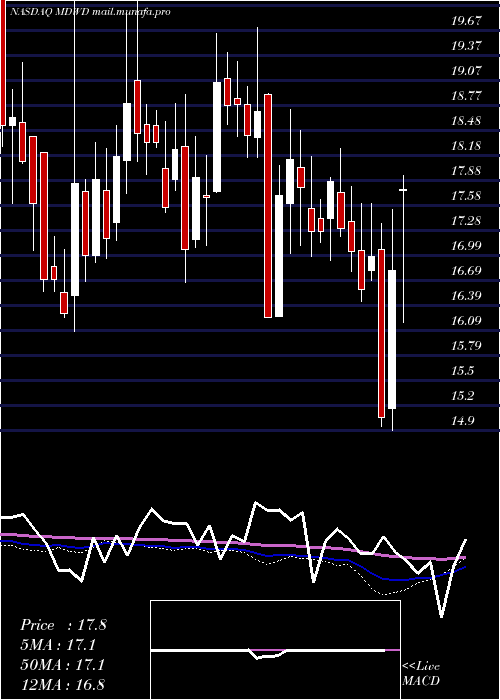Select the 15.79 price axis label
500x700 pixels.
click(466, 346)
